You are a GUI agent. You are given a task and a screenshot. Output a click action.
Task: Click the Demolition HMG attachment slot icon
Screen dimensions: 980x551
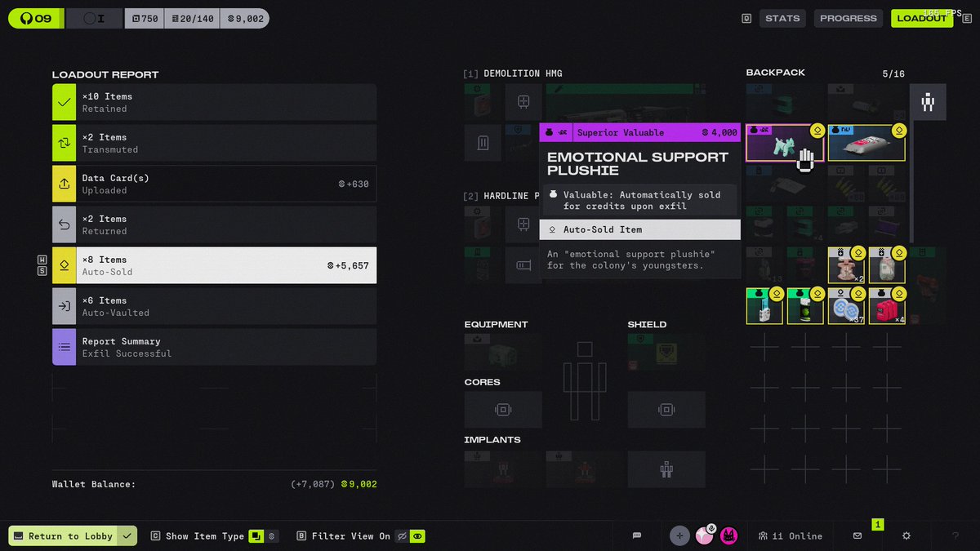tap(523, 102)
